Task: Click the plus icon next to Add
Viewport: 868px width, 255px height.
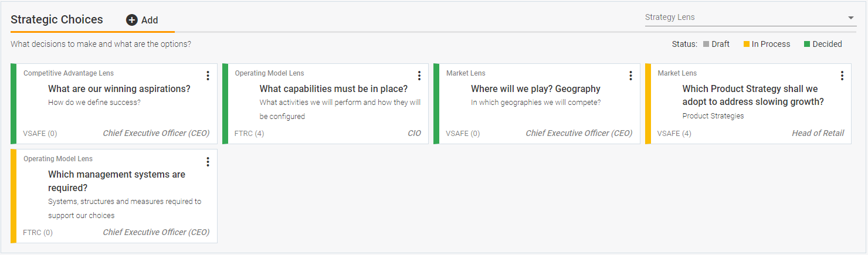Action: tap(132, 20)
